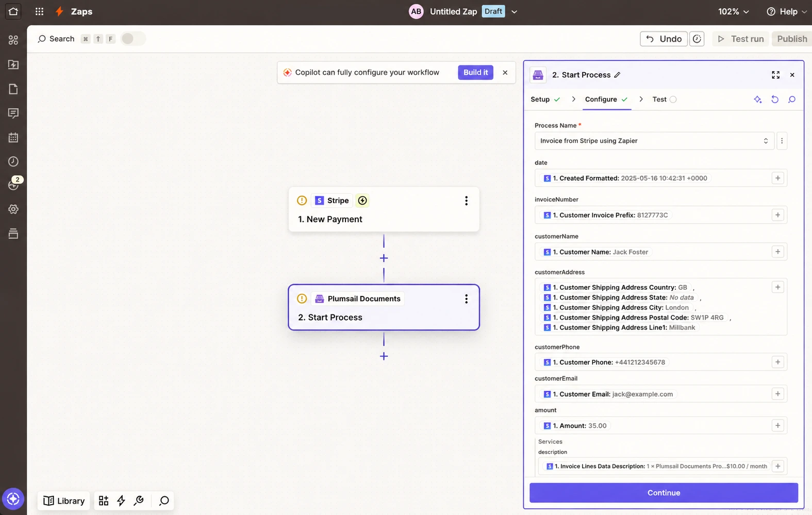Click the warning icon on Plumsail Documents step
812x515 pixels.
[302, 298]
